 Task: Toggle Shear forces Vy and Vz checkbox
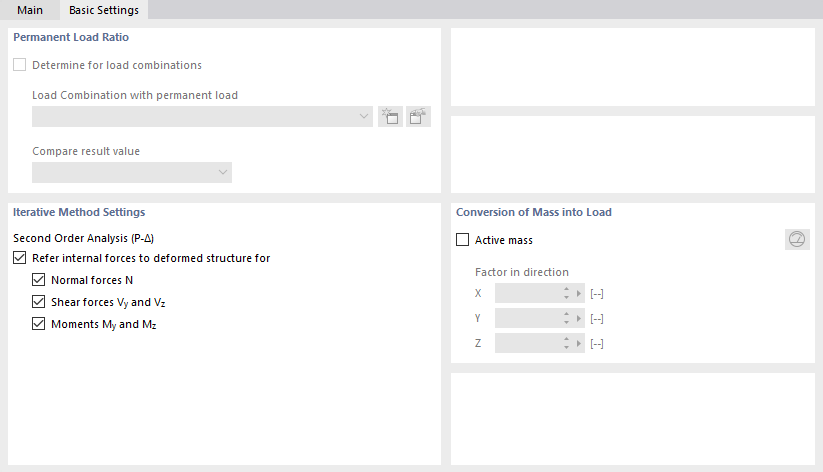point(39,302)
